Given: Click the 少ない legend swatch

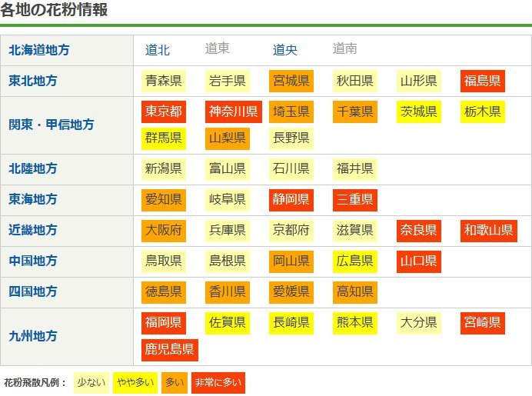Looking at the screenshot, I should point(91,382).
